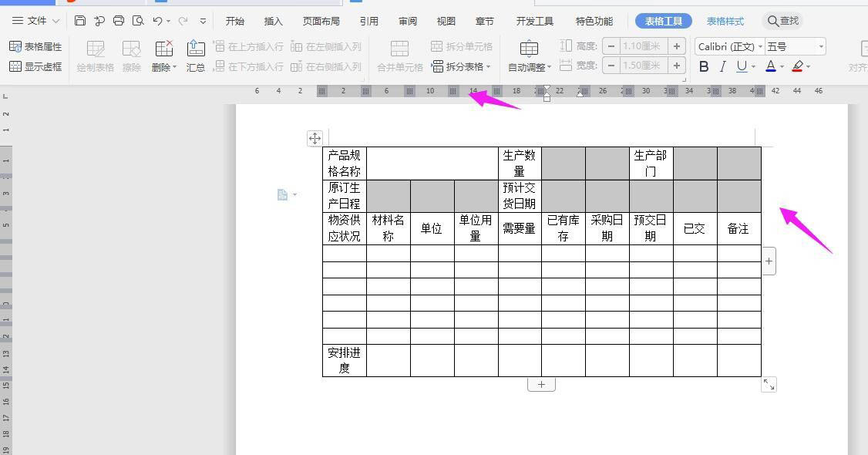Click the 汇总 summary icon
868x455 pixels.
click(x=196, y=56)
